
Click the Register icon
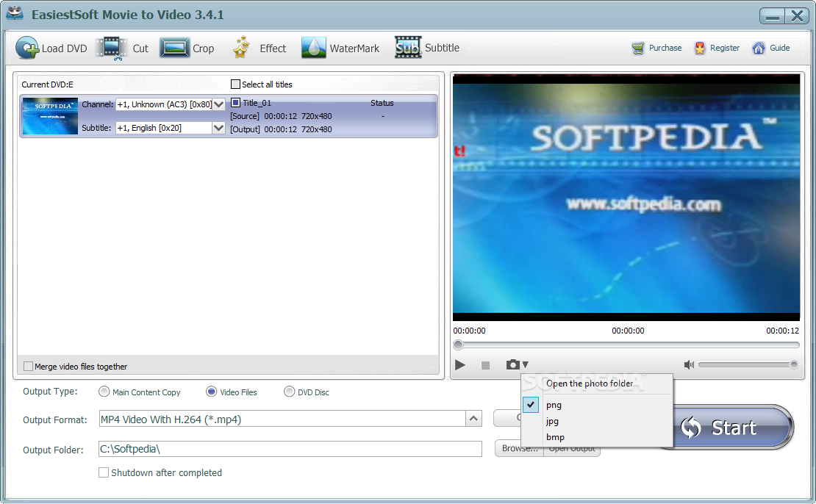point(700,48)
